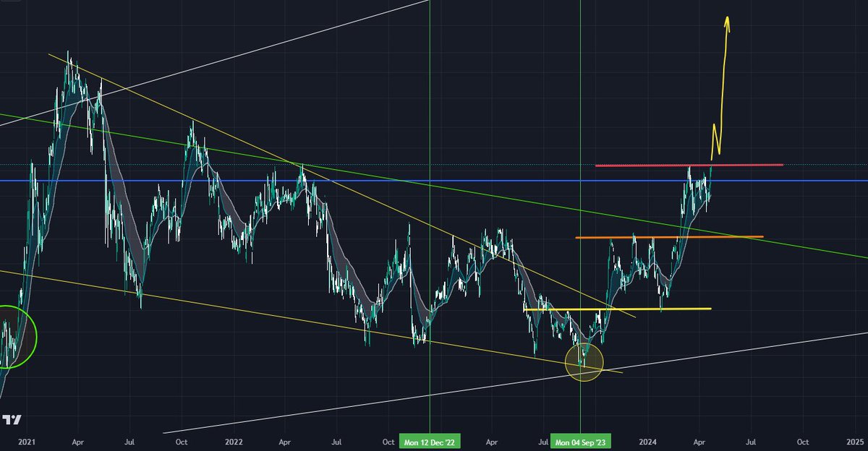Select the orange horizontal line
Viewport: 868px width, 451px height.
651,236
